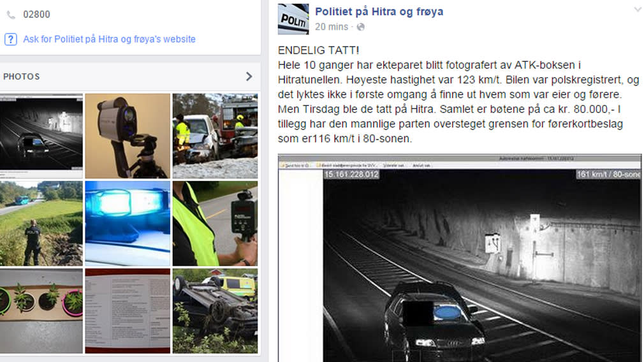The height and width of the screenshot is (362, 644).
Task: Open Politiet på Hitra og frøya page name
Action: [x=379, y=11]
